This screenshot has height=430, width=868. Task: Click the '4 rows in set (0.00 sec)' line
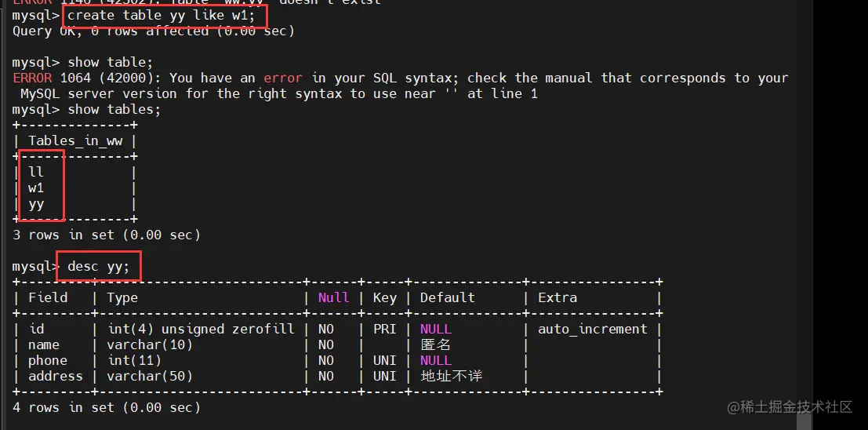tap(107, 408)
